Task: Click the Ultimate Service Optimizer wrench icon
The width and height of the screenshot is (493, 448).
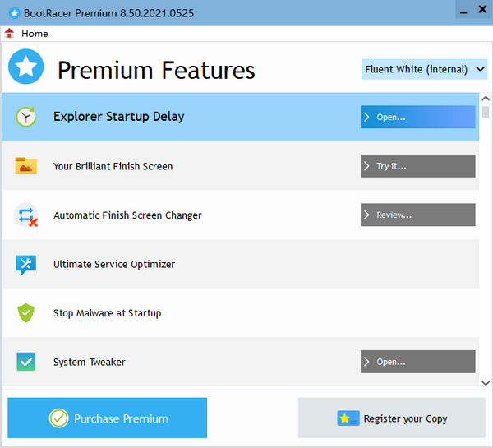Action: click(26, 264)
